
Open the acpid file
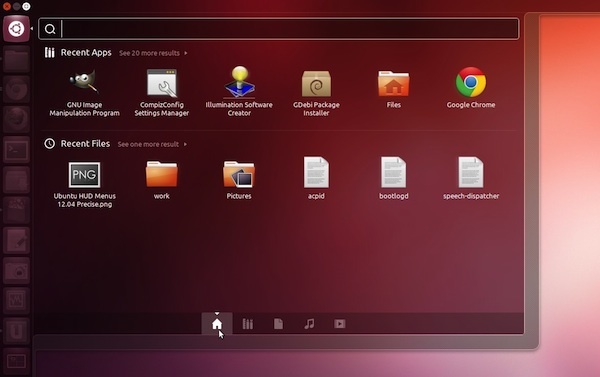tap(316, 178)
